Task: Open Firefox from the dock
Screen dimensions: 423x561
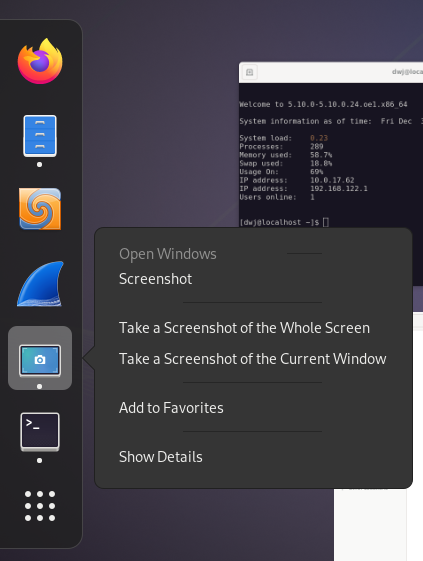Action: pyautogui.click(x=40, y=62)
